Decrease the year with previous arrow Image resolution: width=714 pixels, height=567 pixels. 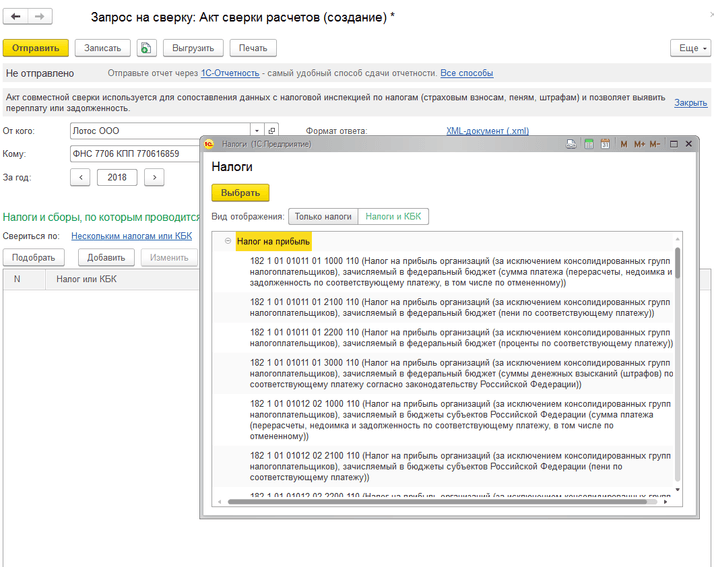click(x=81, y=177)
